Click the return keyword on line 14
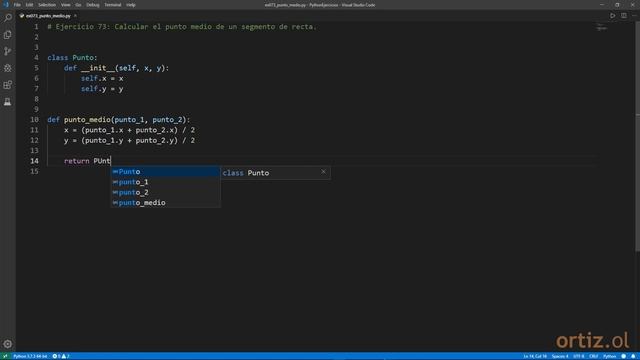Screen dimensions: 640x360 [x=76, y=161]
